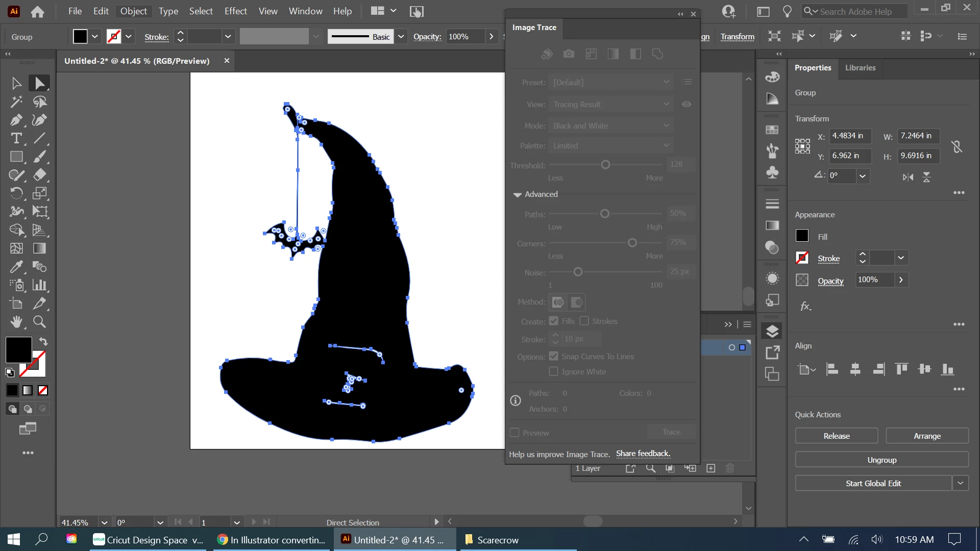Open the Start Global Edit options dropdown

tap(960, 483)
